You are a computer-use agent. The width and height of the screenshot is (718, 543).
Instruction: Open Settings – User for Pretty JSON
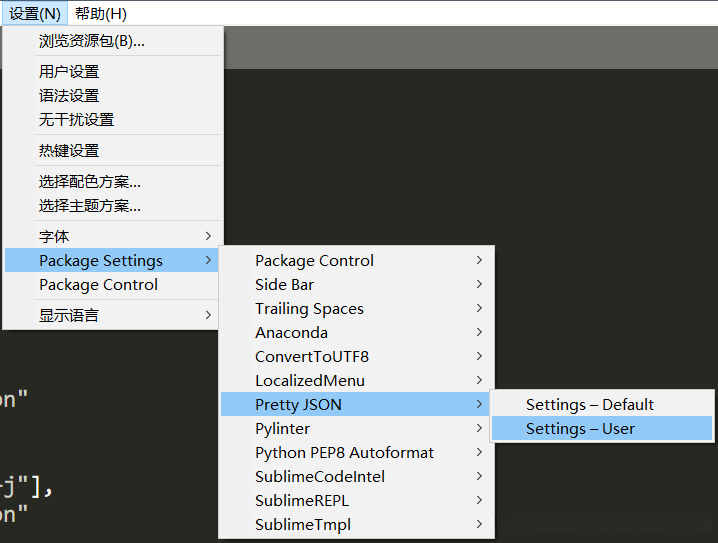pyautogui.click(x=581, y=429)
